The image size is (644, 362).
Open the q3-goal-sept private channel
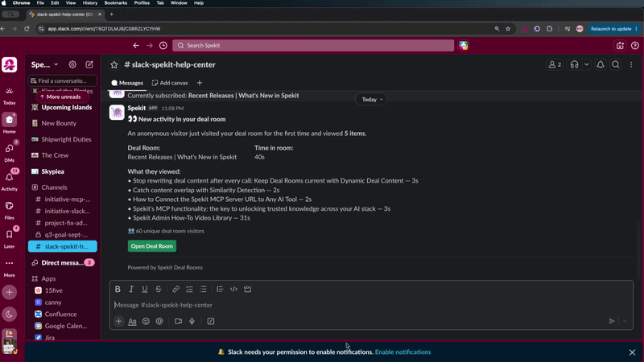[x=63, y=235]
